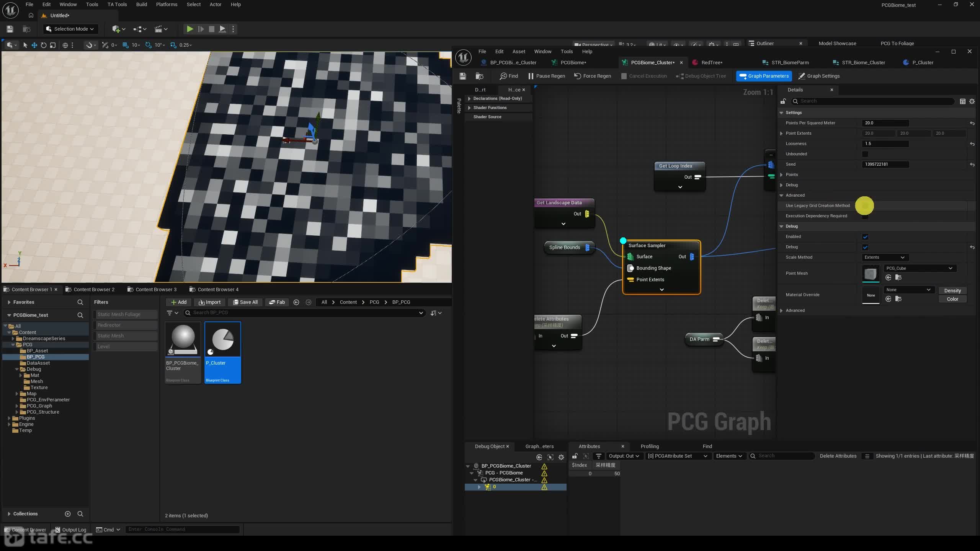Click the Fab button in content browser
This screenshot has width=980, height=551.
click(277, 302)
